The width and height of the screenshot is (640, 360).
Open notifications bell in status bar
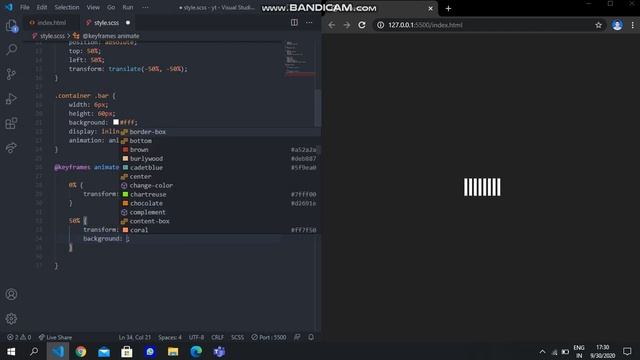[311, 337]
